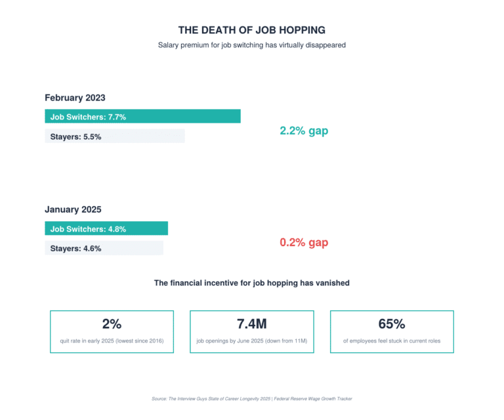This screenshot has width=504, height=420.
Task: Click the large '2%' statistic figure
Action: tap(112, 324)
